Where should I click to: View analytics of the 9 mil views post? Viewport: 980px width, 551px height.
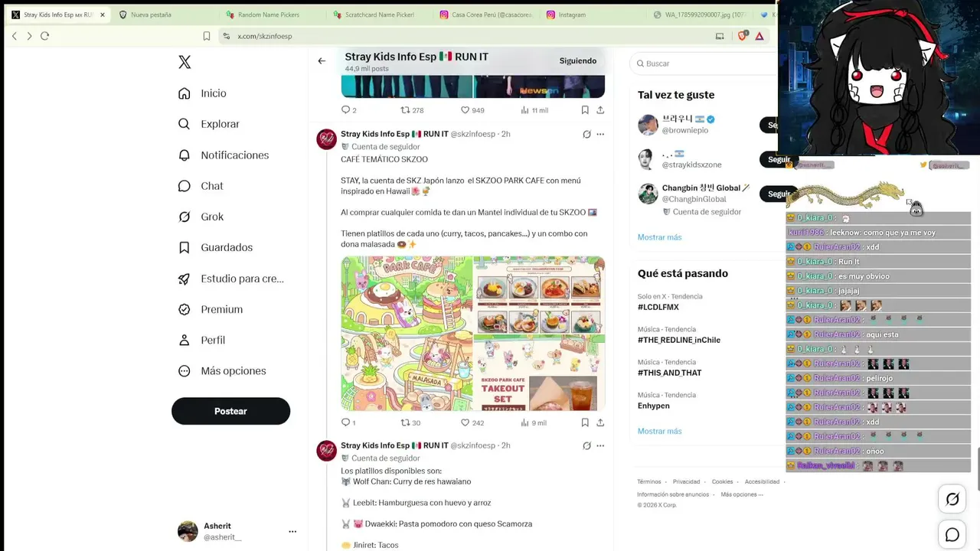click(x=534, y=422)
